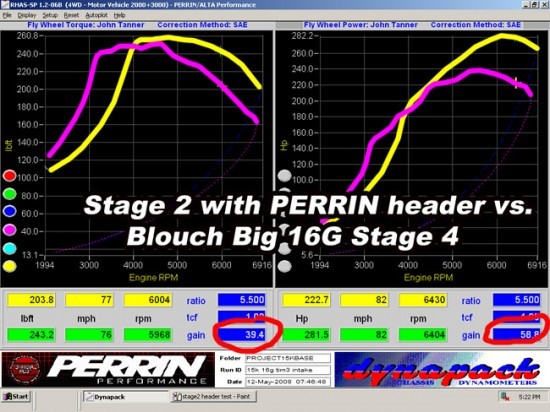Click the power ratio value 5.500
The image size is (550, 412).
click(516, 300)
